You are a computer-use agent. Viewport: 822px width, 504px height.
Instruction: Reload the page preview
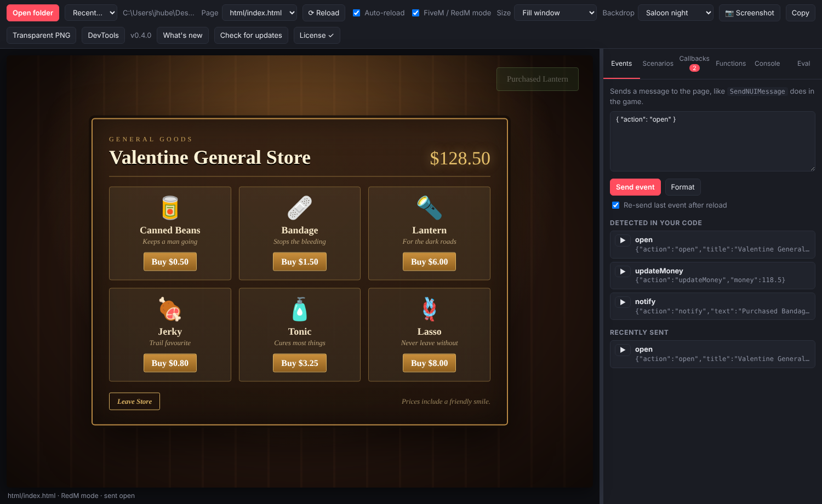[x=323, y=13]
